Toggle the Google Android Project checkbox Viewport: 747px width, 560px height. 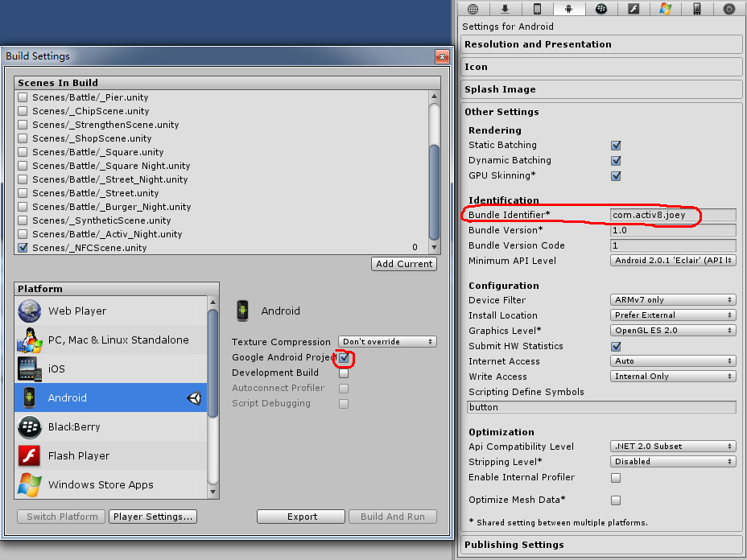pyautogui.click(x=344, y=357)
